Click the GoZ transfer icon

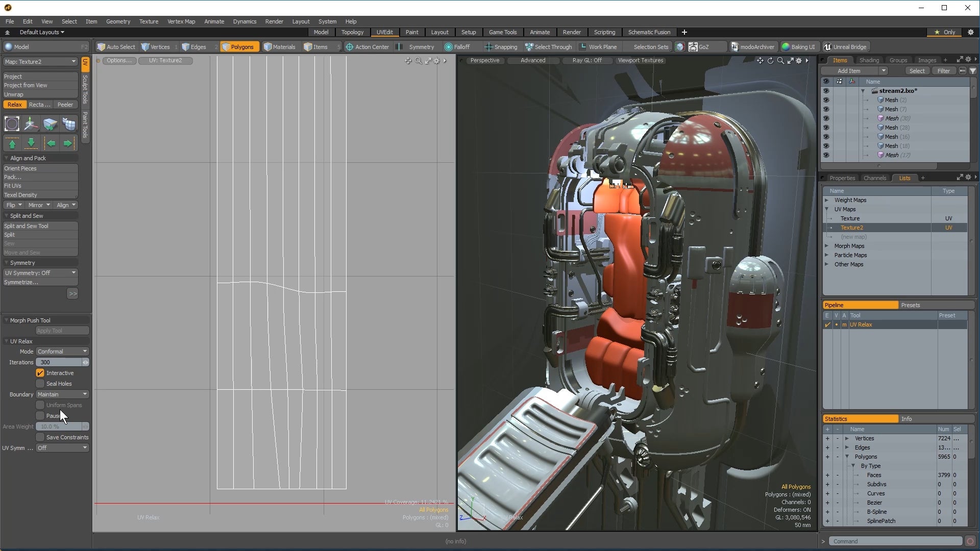692,46
